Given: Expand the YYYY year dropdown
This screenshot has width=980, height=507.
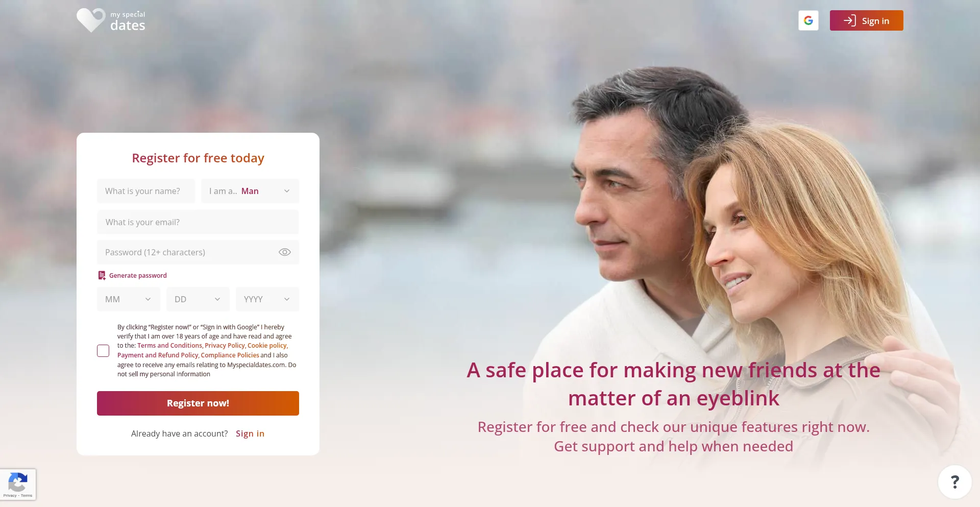Looking at the screenshot, I should tap(267, 299).
